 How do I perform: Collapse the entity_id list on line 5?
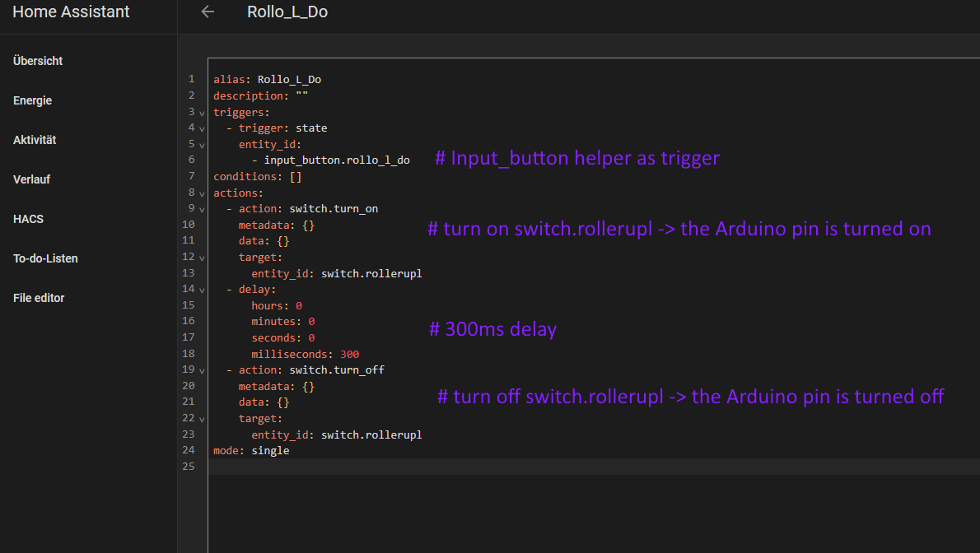click(x=202, y=145)
